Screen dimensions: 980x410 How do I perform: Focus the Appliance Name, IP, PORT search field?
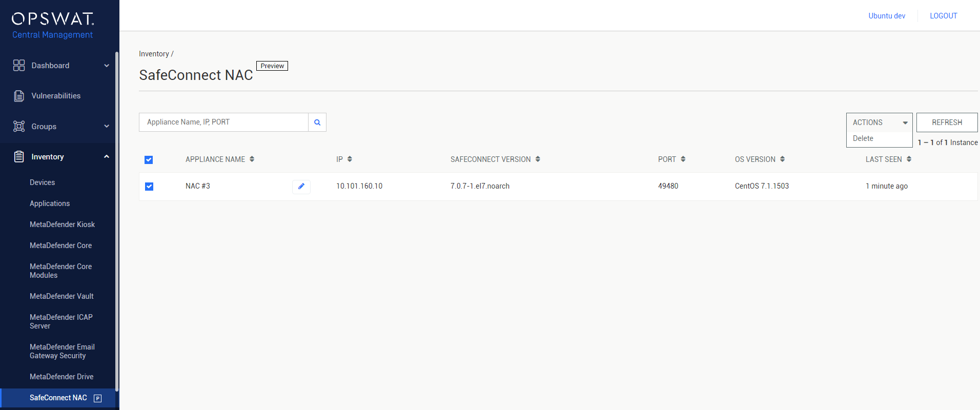(x=223, y=122)
